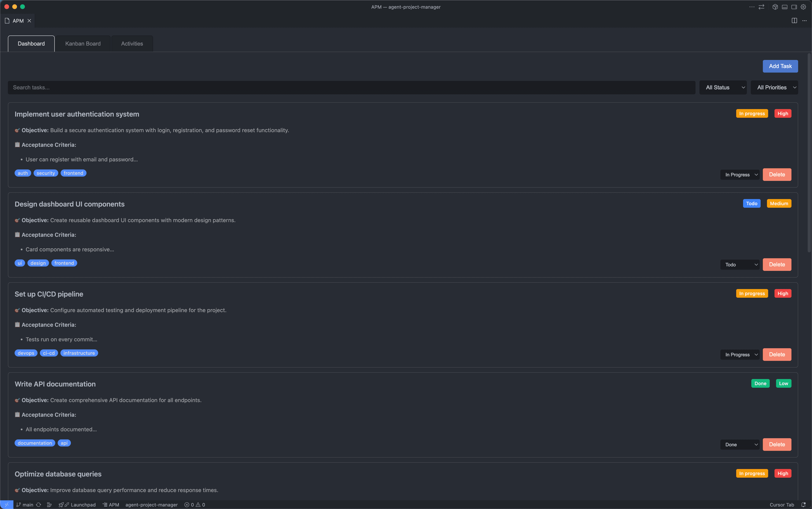Viewport: 812px width, 509px height.
Task: Click the errors and warnings counter in status bar
Action: [195, 505]
